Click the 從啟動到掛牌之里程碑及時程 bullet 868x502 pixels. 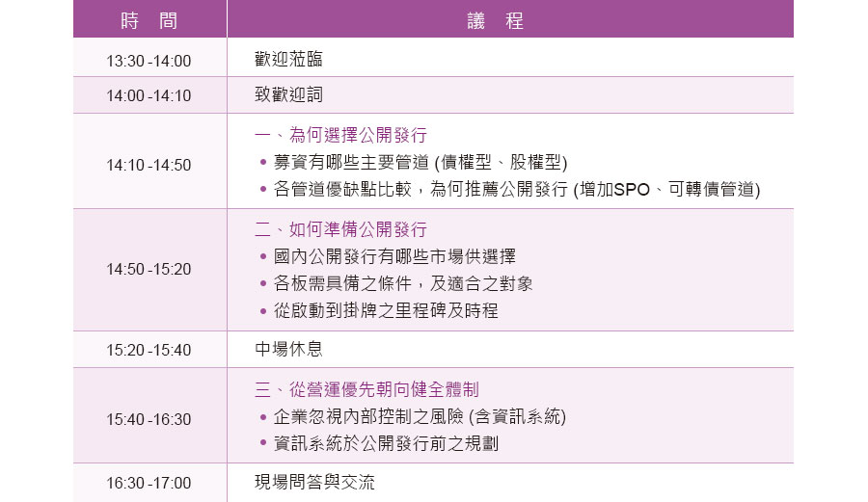click(386, 310)
